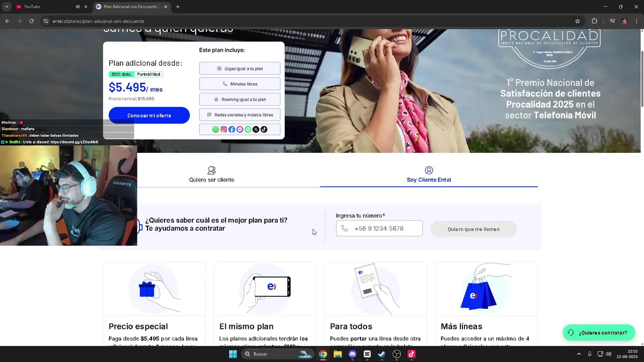Screen dimensions: 644x362
Task: Click the $5.495 / mes price
Action: click(135, 87)
